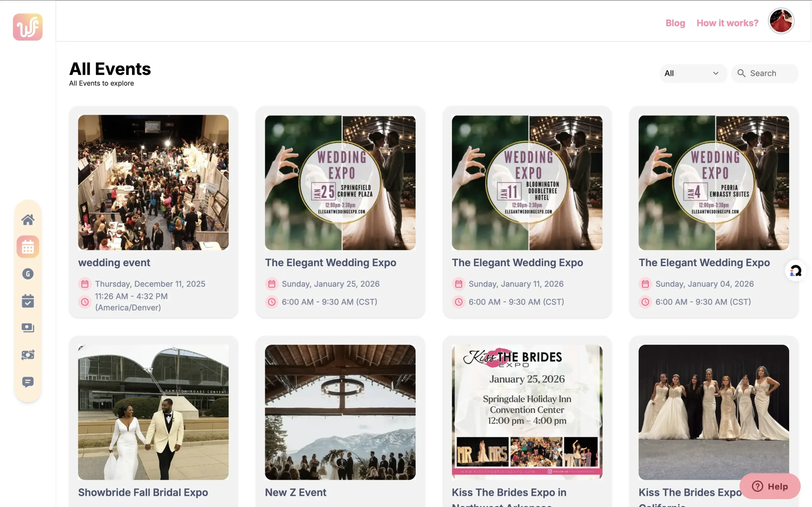Open the circled G sidebar icon
Screen dimensions: 812x507
point(28,274)
